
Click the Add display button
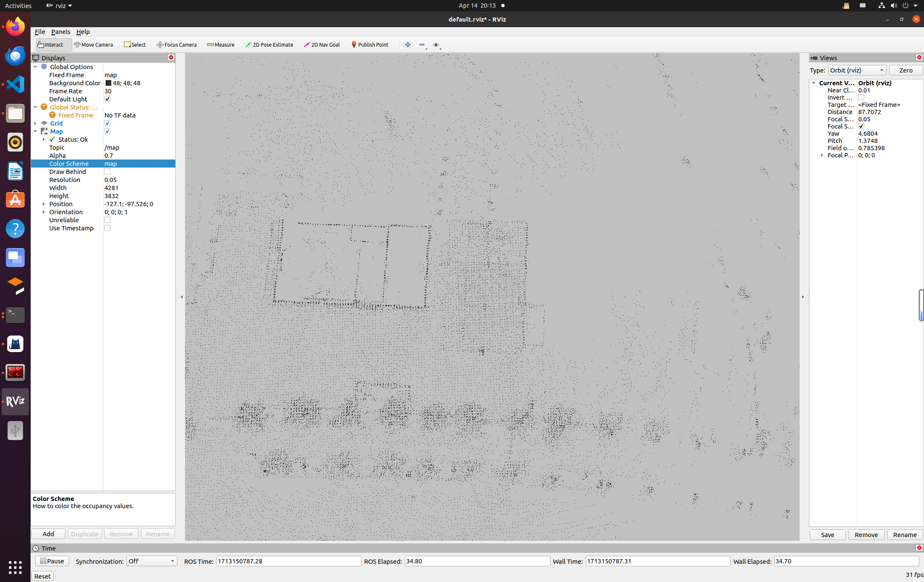tap(48, 534)
